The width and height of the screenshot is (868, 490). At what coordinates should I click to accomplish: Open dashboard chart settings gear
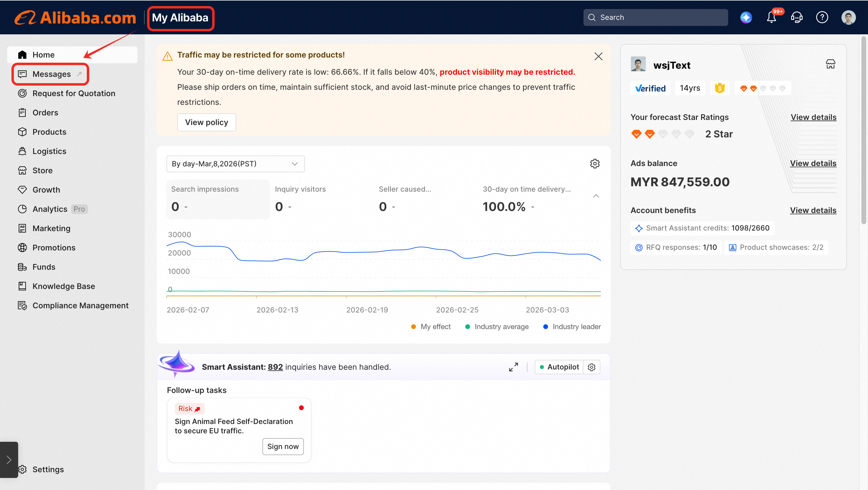[595, 163]
